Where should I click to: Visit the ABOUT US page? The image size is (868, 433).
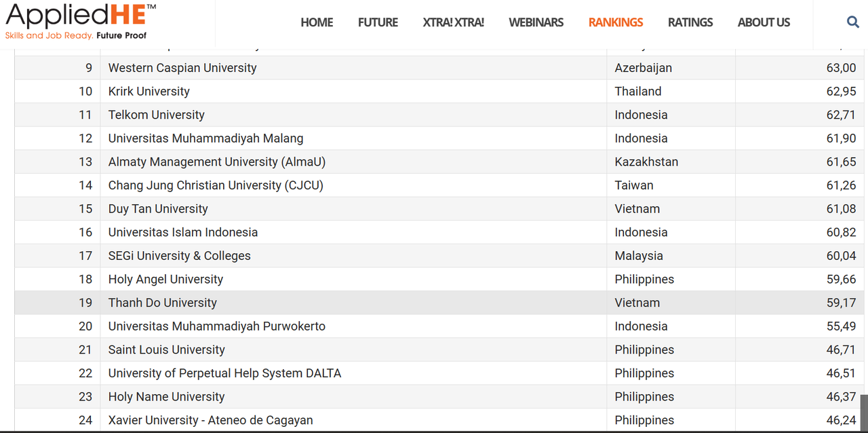click(764, 22)
